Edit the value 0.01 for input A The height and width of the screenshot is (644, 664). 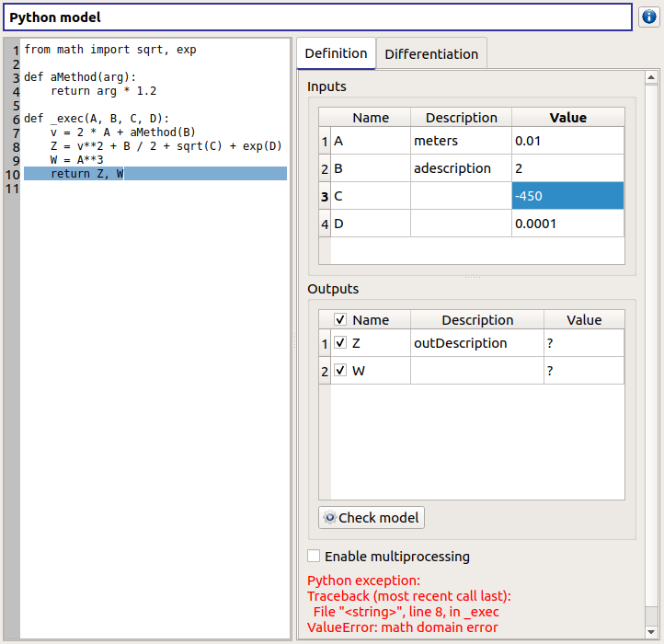click(567, 141)
